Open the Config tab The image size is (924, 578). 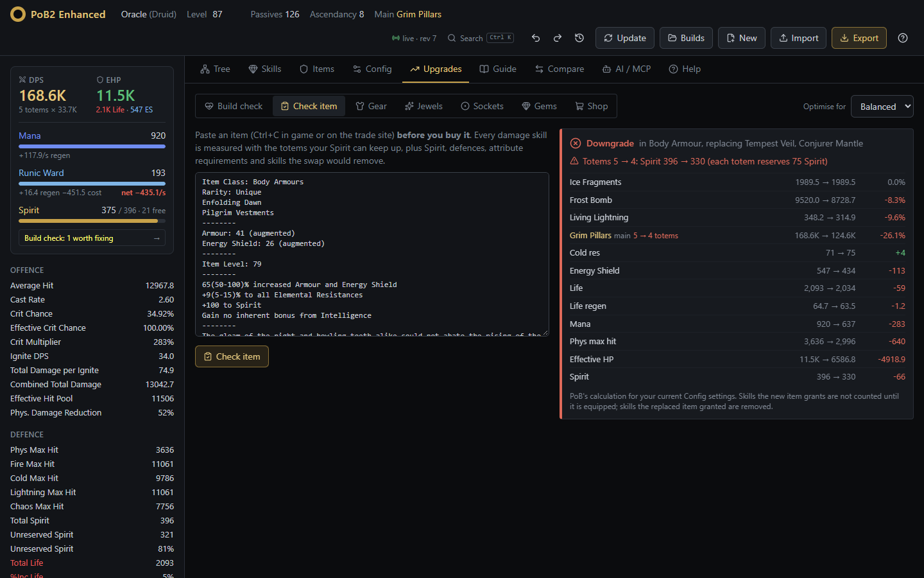click(372, 69)
